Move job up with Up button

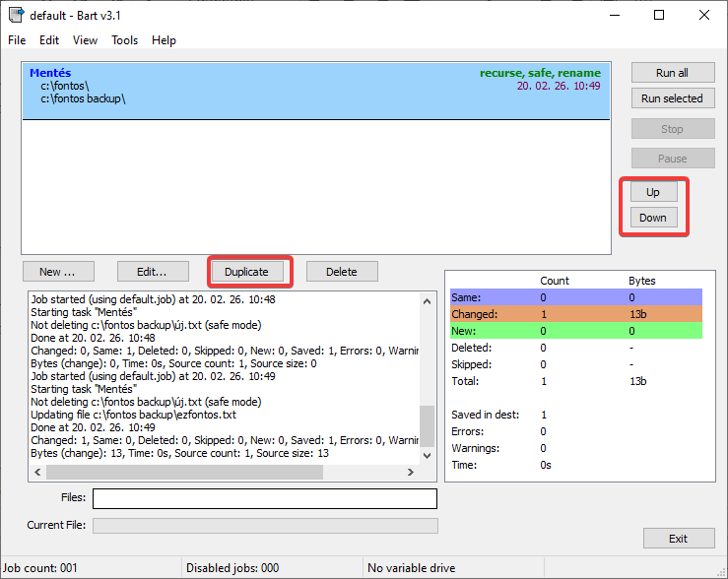653,192
